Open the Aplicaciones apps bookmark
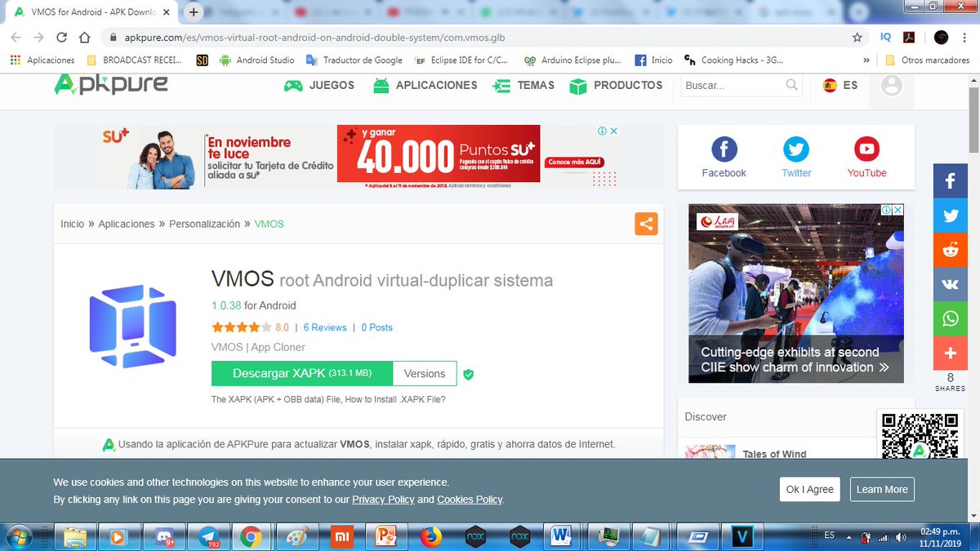 42,60
